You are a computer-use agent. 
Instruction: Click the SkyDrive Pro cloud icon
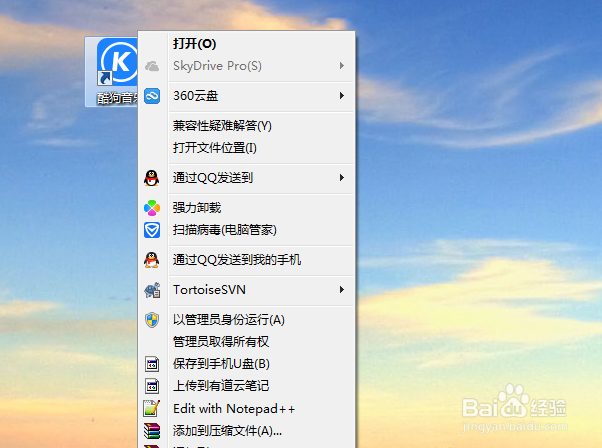tap(152, 66)
